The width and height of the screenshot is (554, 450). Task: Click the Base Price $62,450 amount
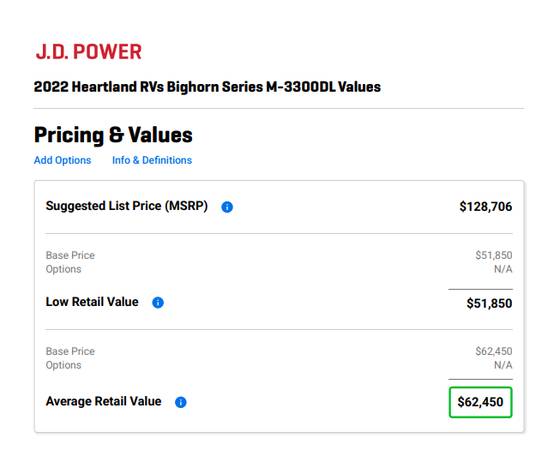coord(494,351)
